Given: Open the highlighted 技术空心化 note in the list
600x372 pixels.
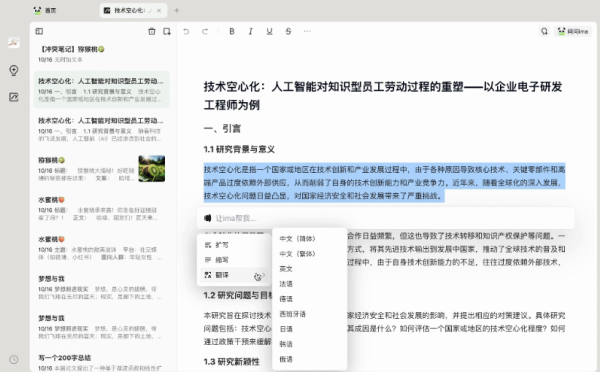Looking at the screenshot, I should pyautogui.click(x=101, y=90).
